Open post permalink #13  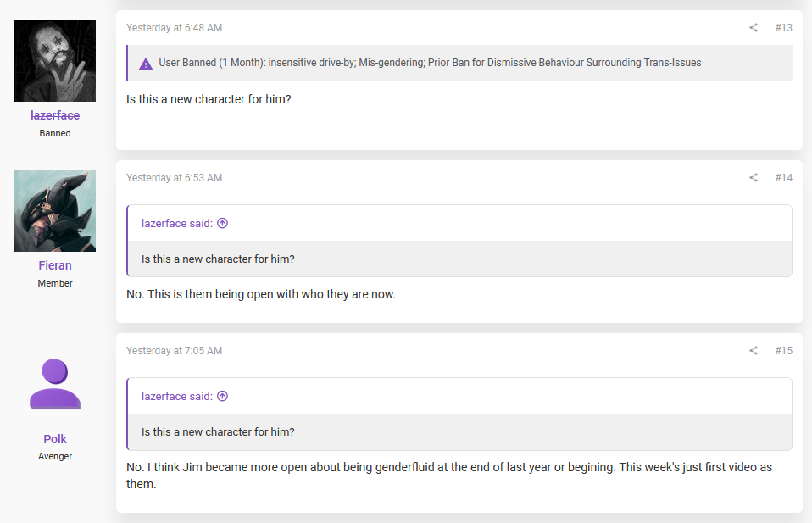tap(783, 28)
